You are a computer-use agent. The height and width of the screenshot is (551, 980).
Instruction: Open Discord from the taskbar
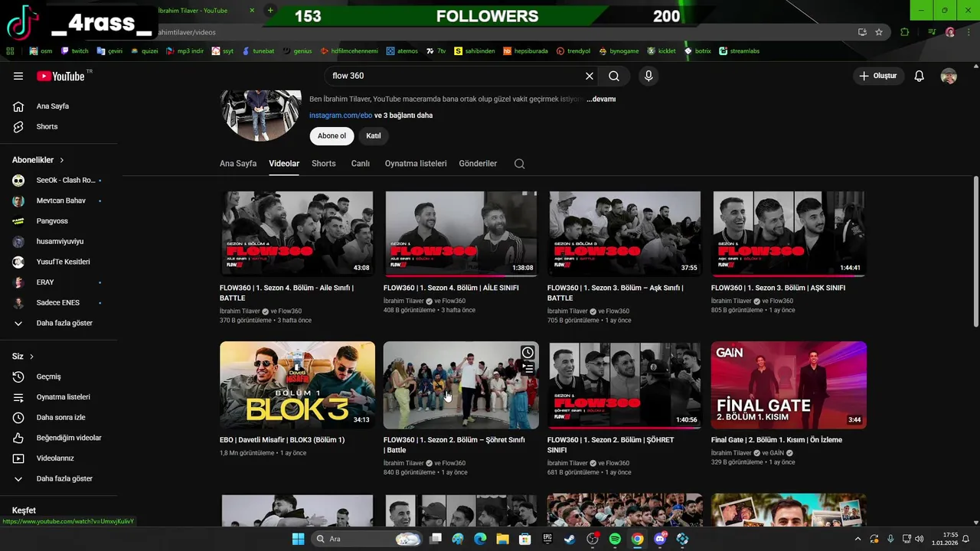(x=660, y=539)
